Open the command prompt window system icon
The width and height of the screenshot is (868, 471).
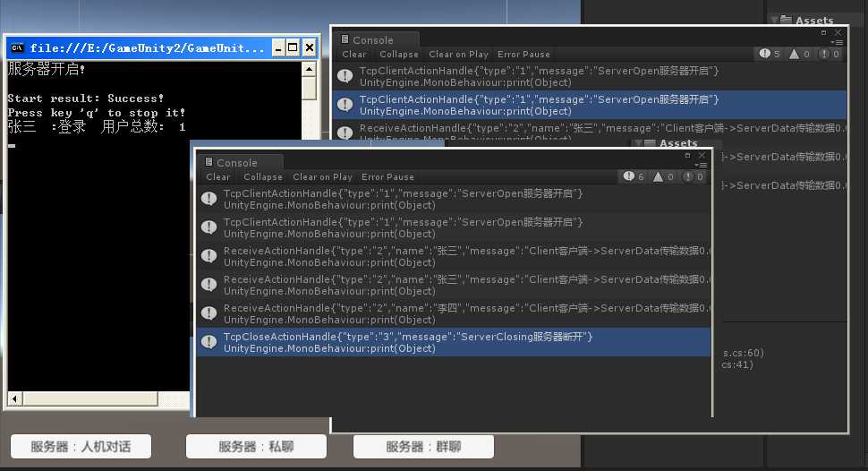[x=17, y=47]
